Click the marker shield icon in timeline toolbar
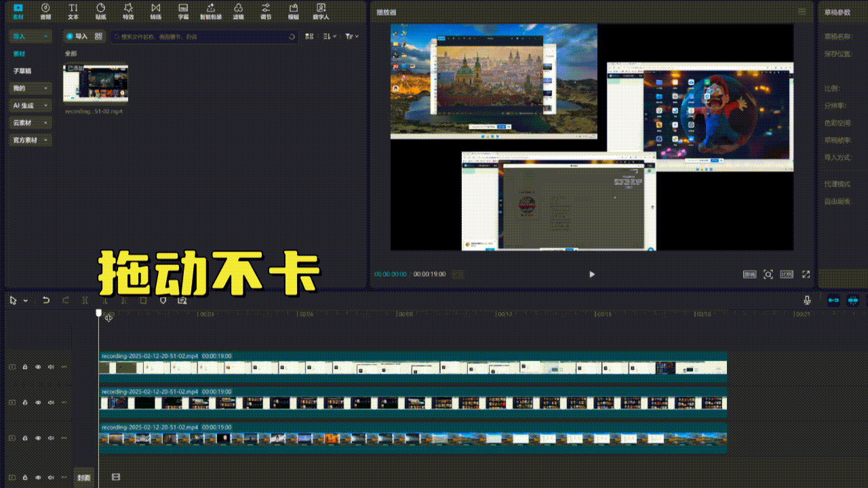 tap(163, 300)
